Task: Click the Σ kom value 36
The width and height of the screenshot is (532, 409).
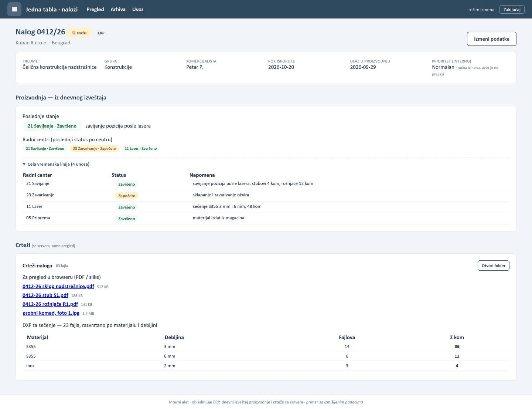Action: [x=457, y=347]
